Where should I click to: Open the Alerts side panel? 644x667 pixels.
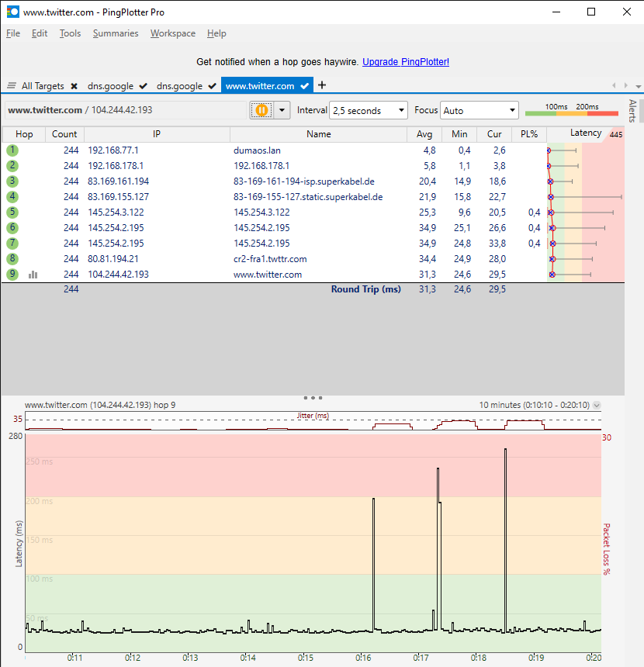tap(632, 111)
